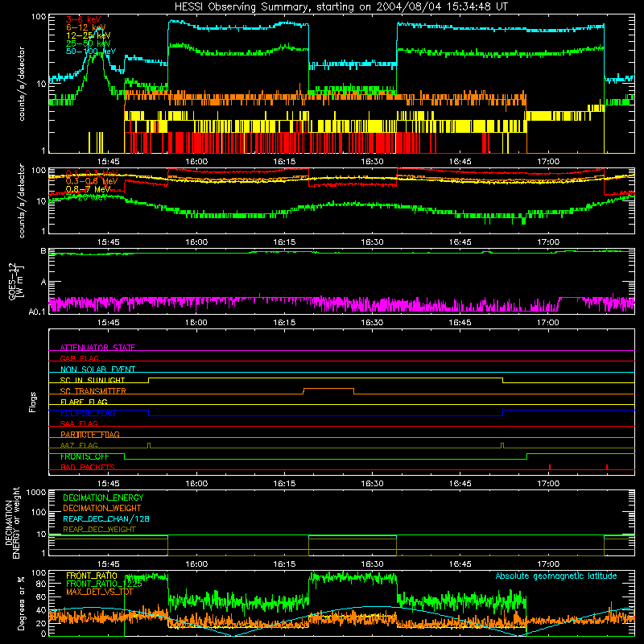The height and width of the screenshot is (644, 644).
Task: Click the raised SC_TRANSMITTER pulse segment
Action: (328, 389)
